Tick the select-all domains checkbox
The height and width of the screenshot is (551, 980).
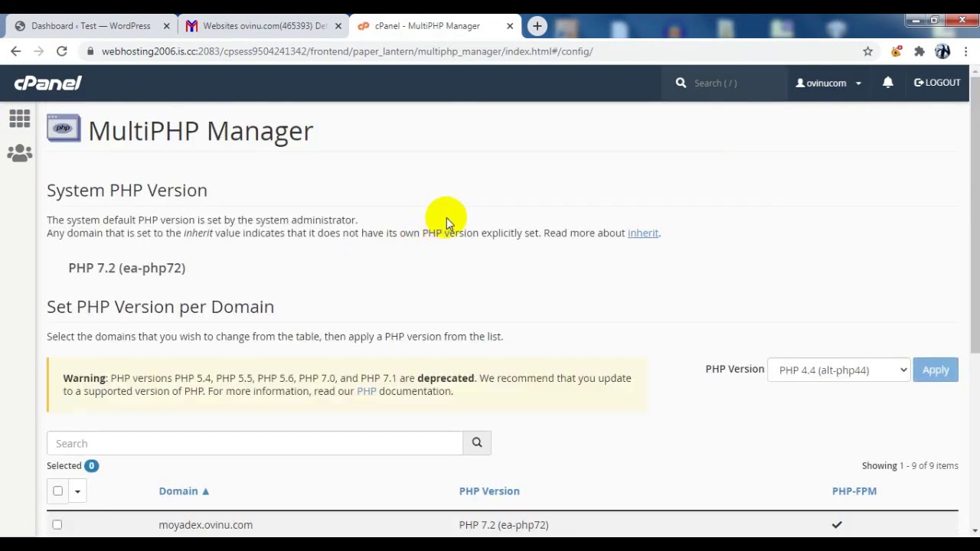coord(57,491)
